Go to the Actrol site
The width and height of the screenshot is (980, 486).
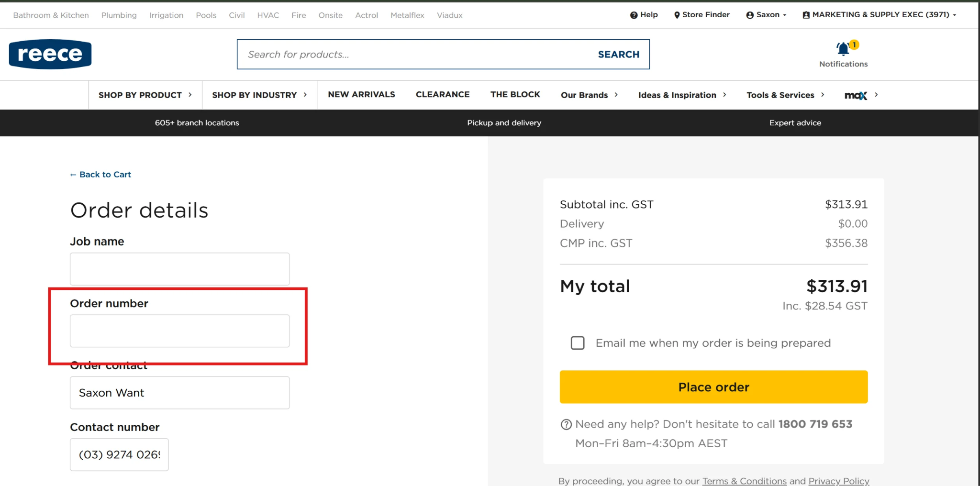tap(367, 15)
